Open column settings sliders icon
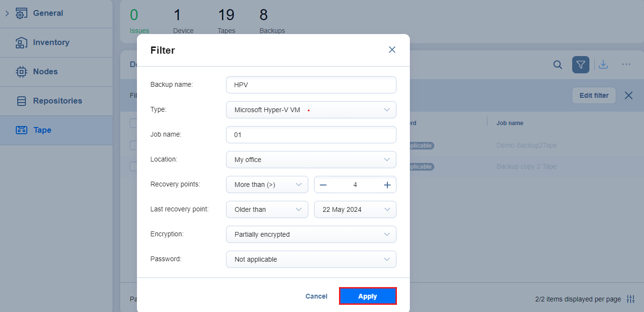644x312 pixels. (631, 299)
